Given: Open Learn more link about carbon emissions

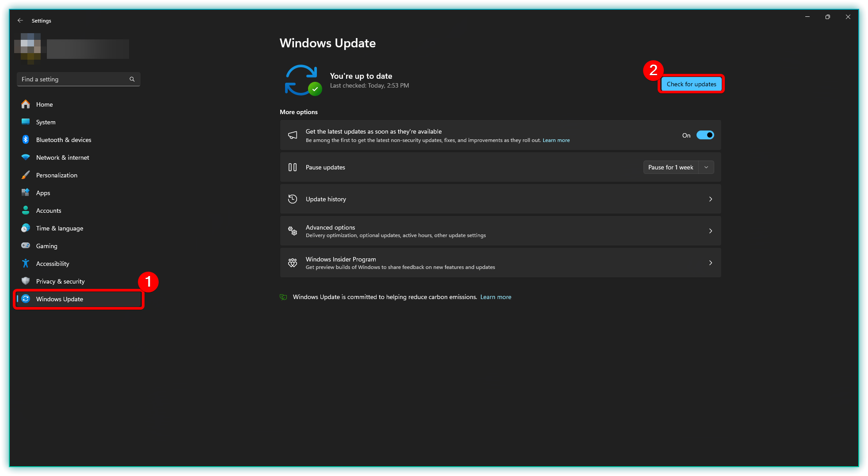Looking at the screenshot, I should [496, 297].
